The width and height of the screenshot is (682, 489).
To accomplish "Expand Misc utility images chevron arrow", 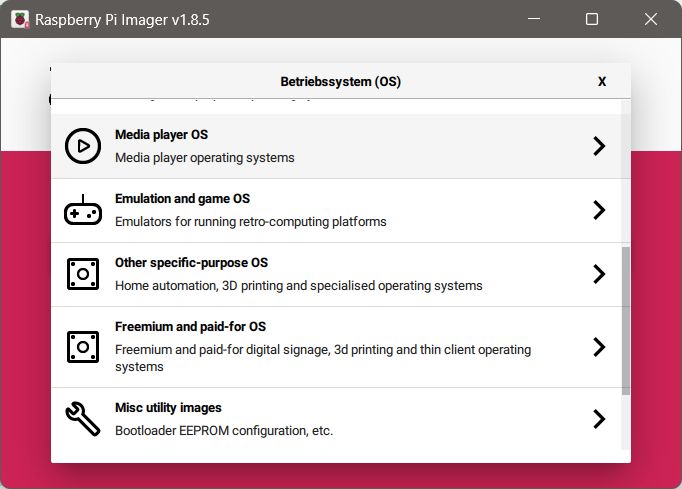I will pos(599,419).
